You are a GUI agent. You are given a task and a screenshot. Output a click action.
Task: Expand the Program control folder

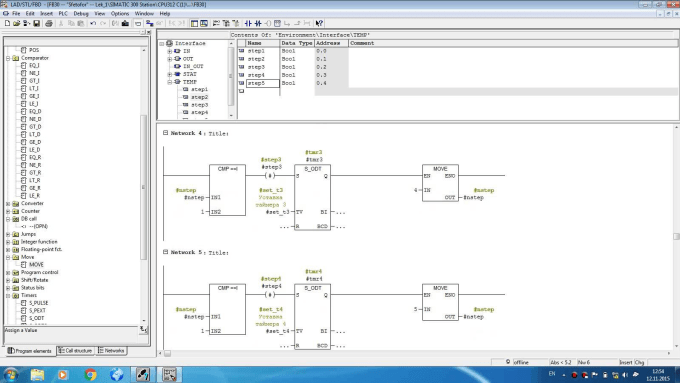point(8,273)
